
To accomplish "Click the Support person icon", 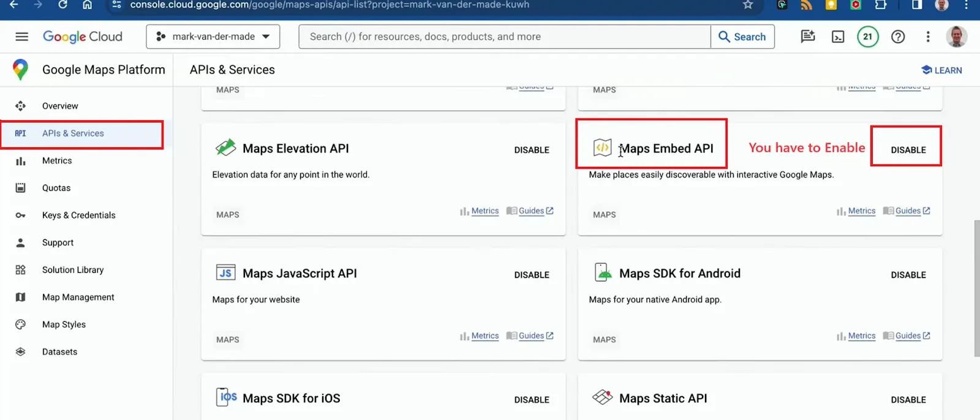I will coord(20,242).
